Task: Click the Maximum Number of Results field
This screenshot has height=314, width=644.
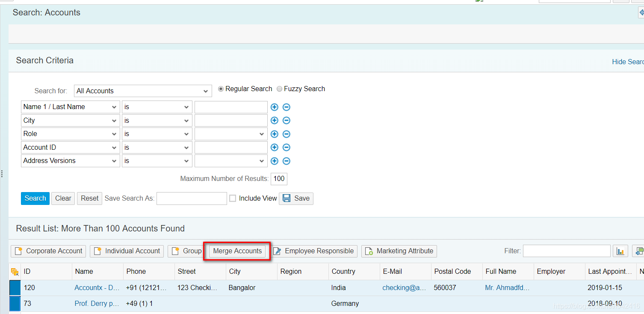Action: coord(279,179)
